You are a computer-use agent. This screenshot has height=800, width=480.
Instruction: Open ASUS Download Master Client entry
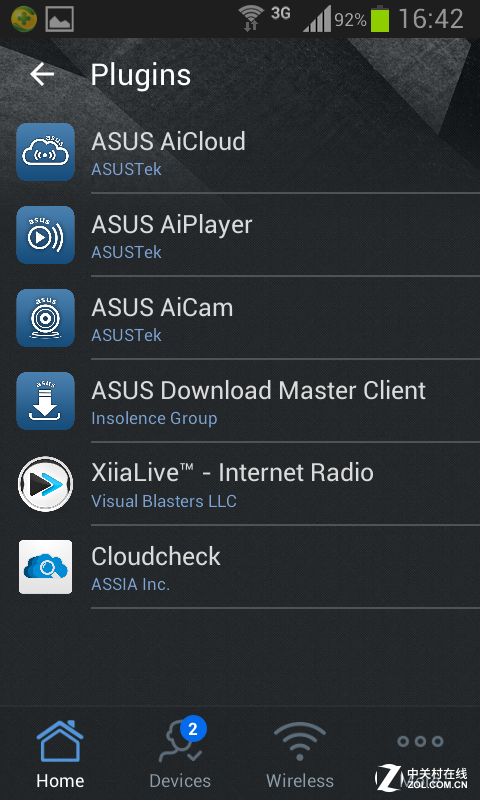[x=259, y=391]
